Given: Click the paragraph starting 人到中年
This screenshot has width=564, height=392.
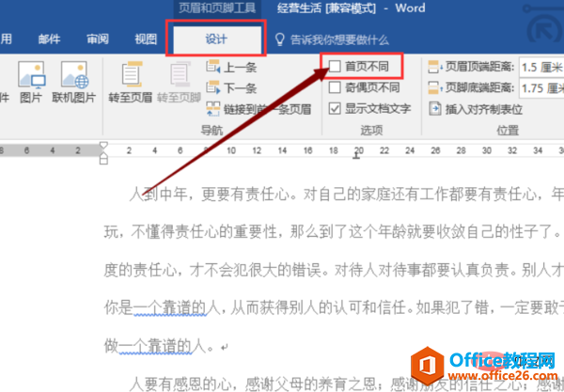Looking at the screenshot, I should [x=347, y=195].
